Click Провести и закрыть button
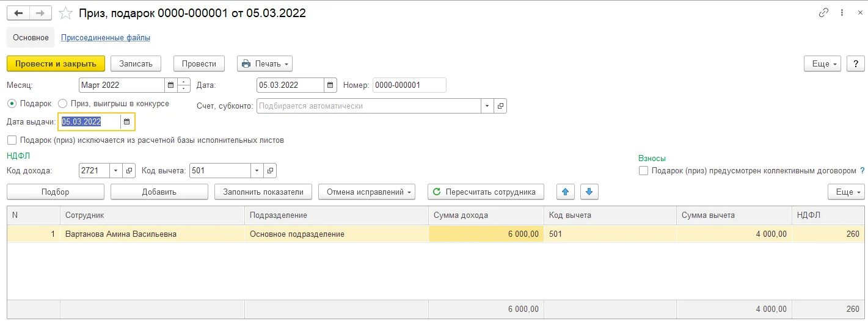Viewport: 868px width, 321px height. [56, 63]
